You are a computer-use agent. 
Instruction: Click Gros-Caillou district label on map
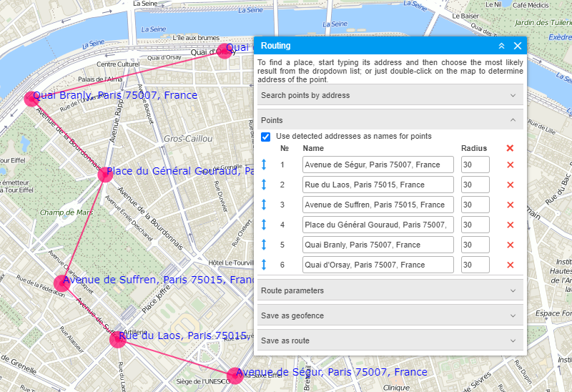[188, 139]
